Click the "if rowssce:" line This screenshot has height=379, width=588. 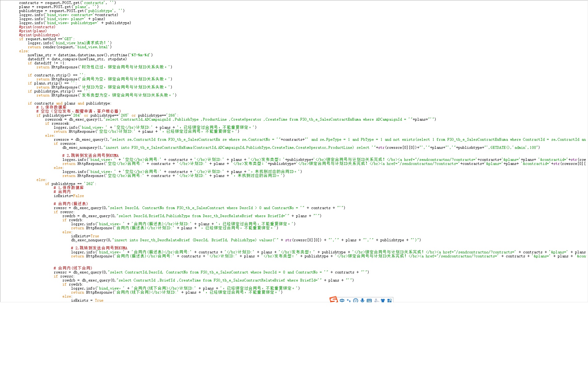point(65,144)
